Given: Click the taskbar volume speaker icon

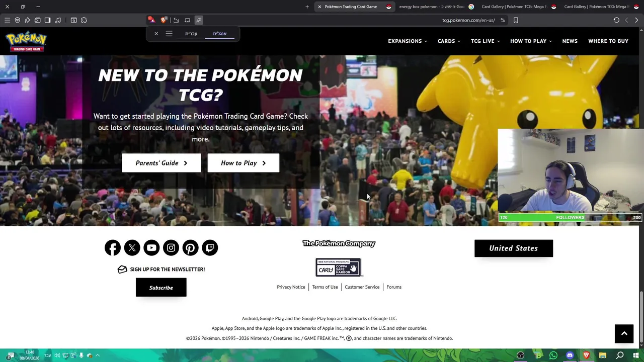Looking at the screenshot, I should point(57,355).
